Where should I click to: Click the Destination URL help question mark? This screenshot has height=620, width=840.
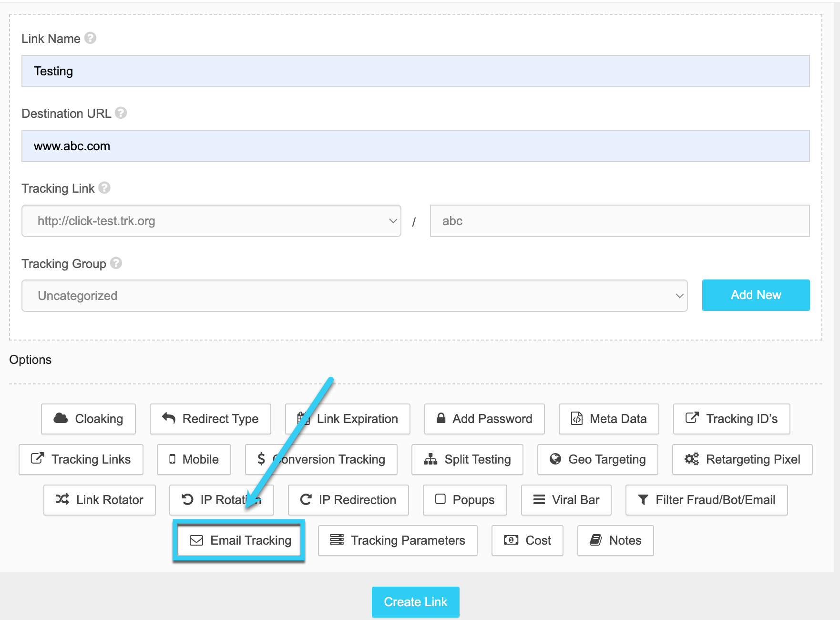point(121,113)
